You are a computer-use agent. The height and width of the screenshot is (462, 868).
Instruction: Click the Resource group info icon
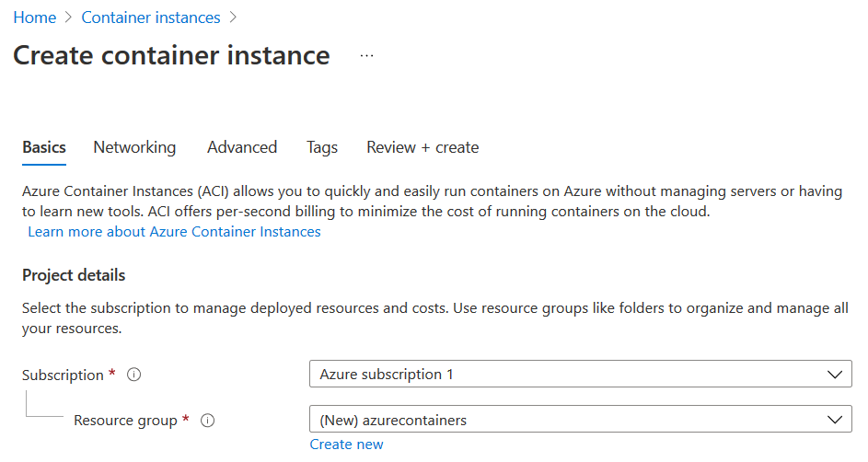208,421
